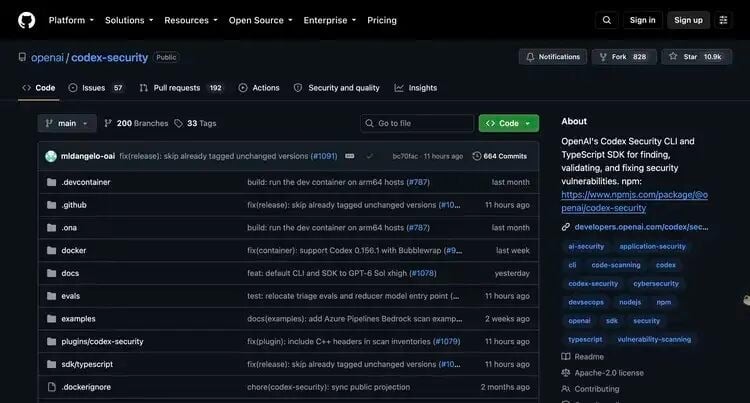Click the Sign up button
This screenshot has height=403, width=750.
(x=688, y=20)
